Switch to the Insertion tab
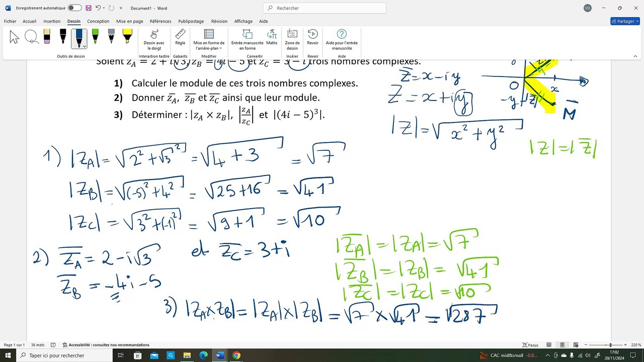The width and height of the screenshot is (644, 362). [52, 21]
